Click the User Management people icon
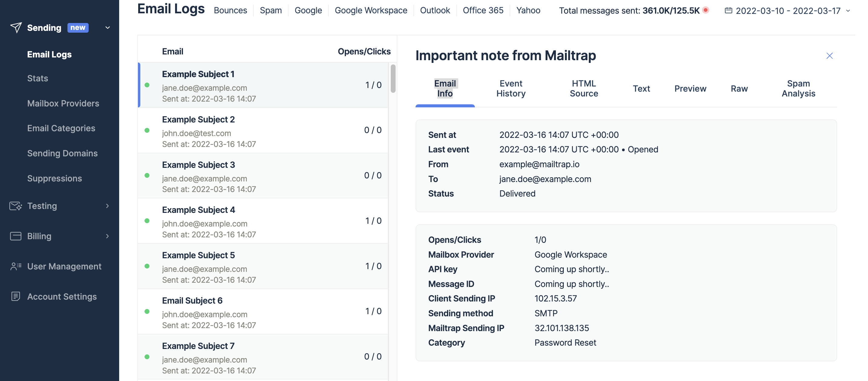The height and width of the screenshot is (381, 868). tap(15, 266)
